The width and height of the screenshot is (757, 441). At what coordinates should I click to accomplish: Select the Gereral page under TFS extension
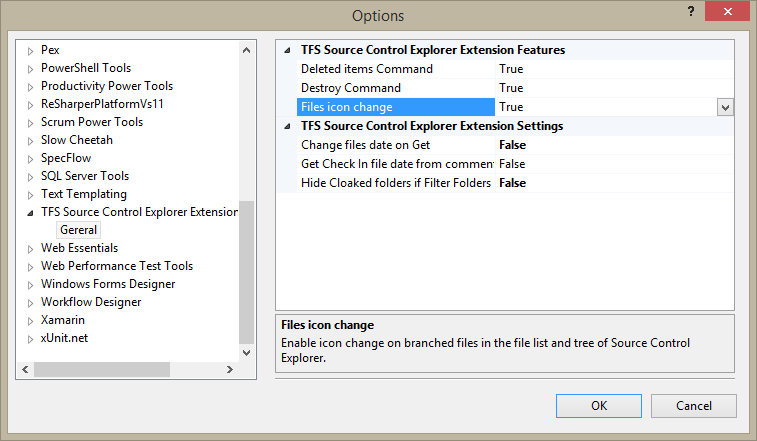[x=78, y=230]
